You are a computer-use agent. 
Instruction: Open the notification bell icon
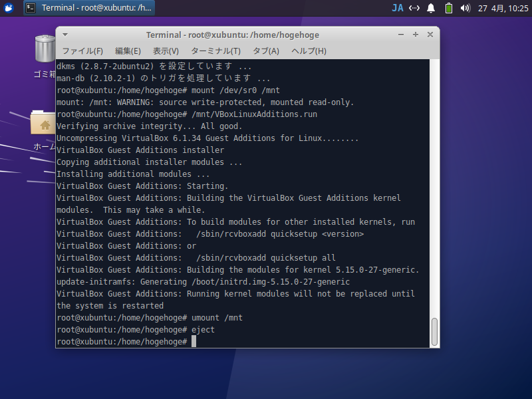click(x=431, y=8)
